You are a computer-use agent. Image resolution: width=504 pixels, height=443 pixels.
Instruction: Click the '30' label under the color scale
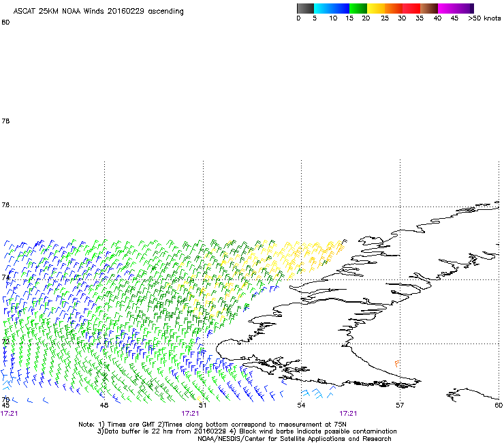(x=402, y=18)
